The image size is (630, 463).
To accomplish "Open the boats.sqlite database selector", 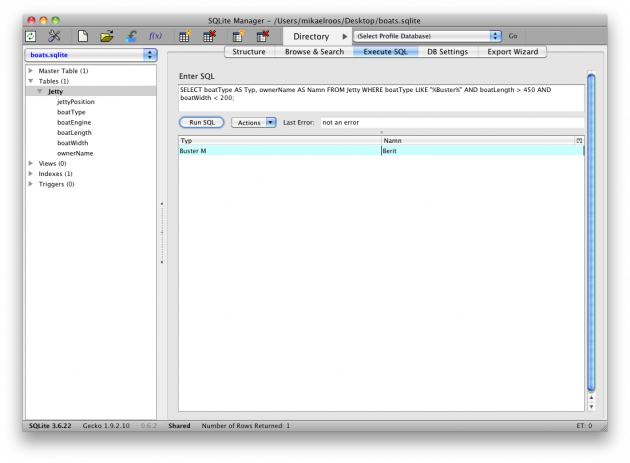I will pyautogui.click(x=91, y=55).
